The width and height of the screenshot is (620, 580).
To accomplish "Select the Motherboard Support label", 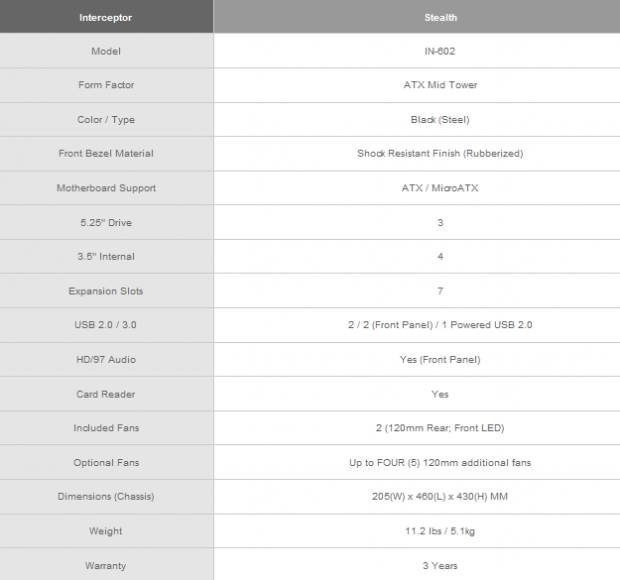I will [106, 188].
